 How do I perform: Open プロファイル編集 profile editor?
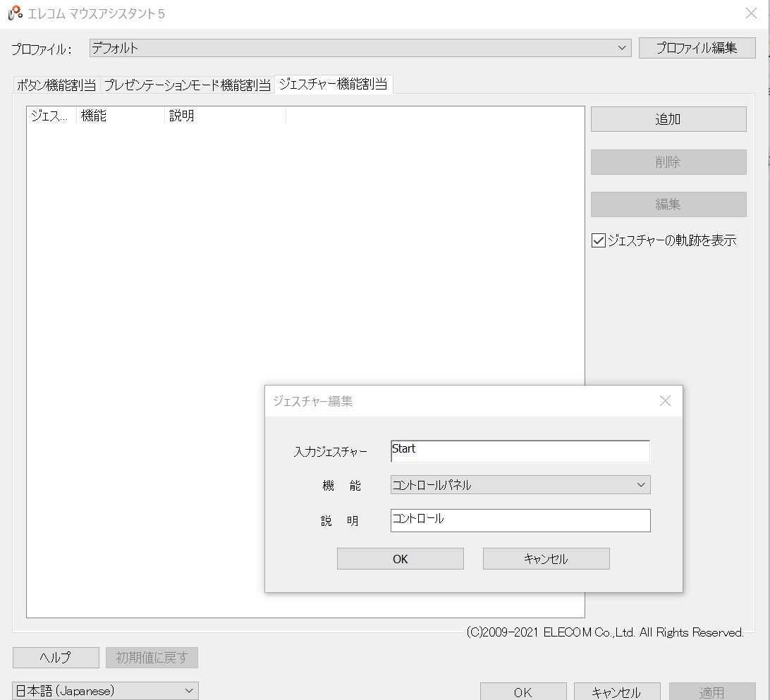click(x=697, y=48)
